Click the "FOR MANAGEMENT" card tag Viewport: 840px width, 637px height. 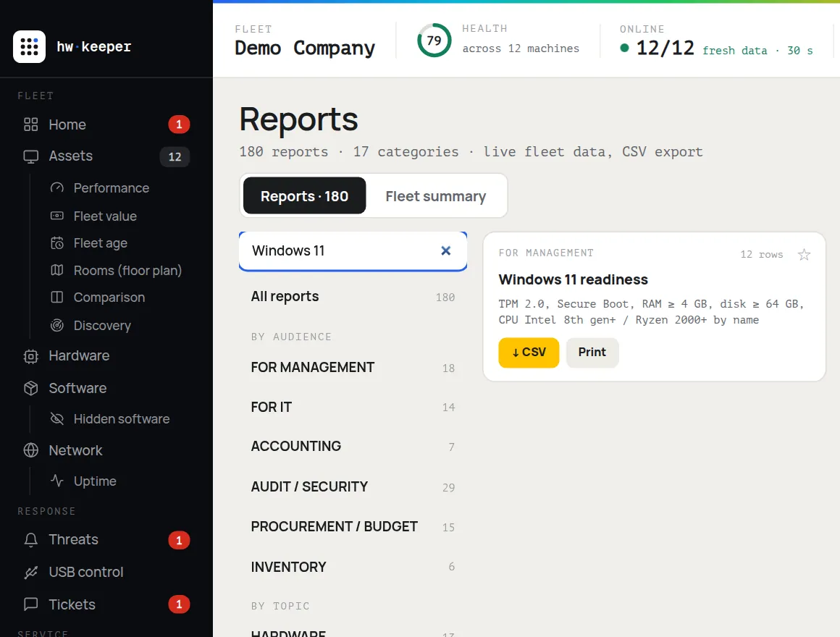[546, 253]
